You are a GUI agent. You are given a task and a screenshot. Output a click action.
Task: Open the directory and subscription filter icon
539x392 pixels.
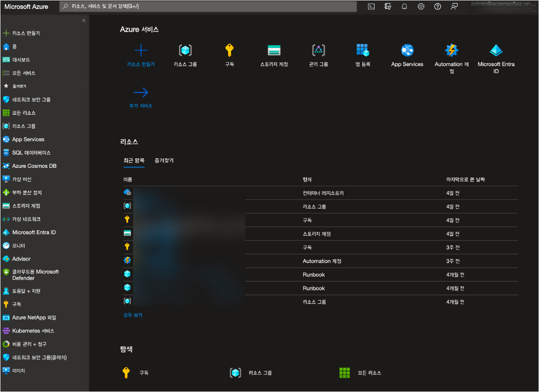point(388,7)
